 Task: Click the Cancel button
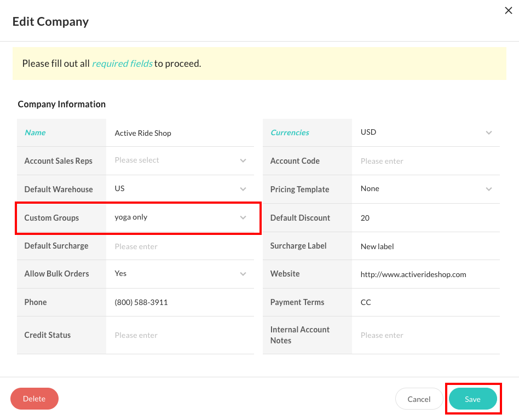pos(419,399)
